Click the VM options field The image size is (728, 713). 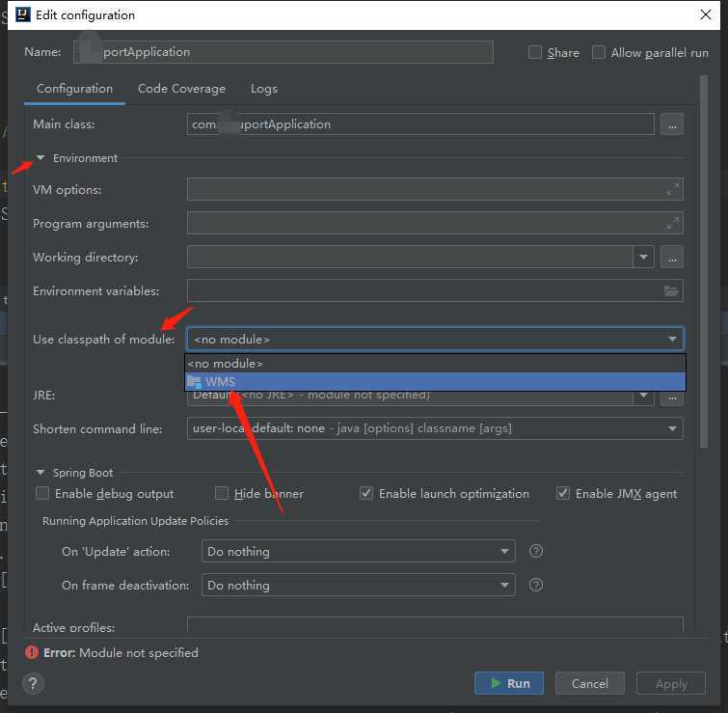435,189
